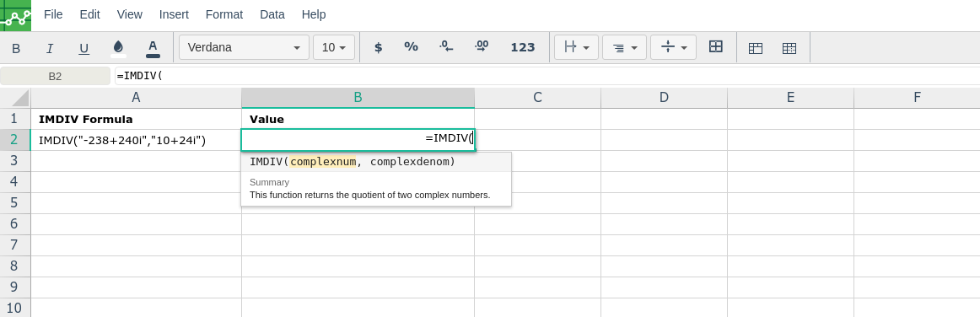Toggle italic text formatting
The height and width of the screenshot is (317, 980).
tap(50, 48)
